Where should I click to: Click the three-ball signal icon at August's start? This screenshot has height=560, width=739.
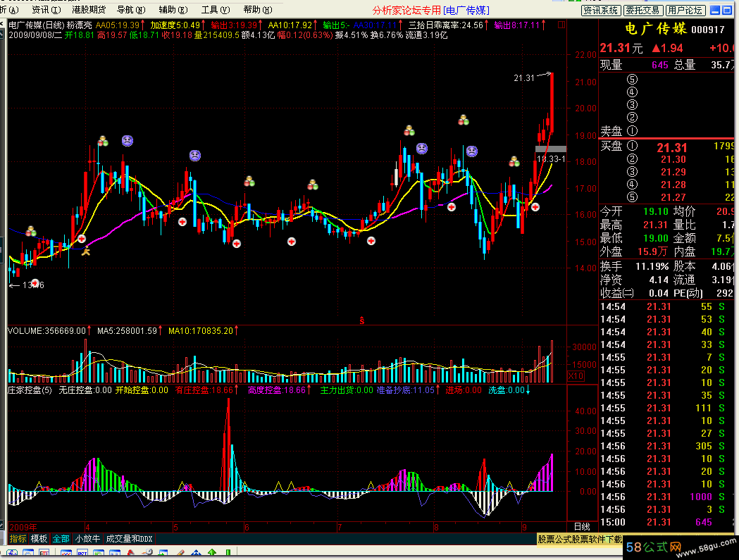[464, 120]
